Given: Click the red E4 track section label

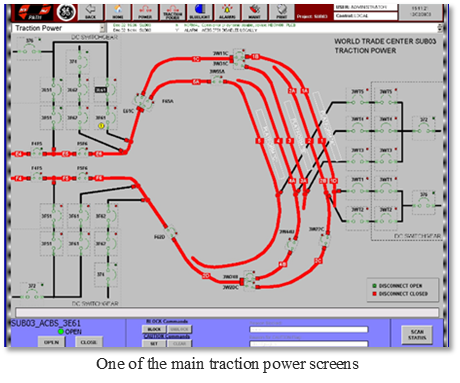Looking at the screenshot, I should pyautogui.click(x=19, y=154).
